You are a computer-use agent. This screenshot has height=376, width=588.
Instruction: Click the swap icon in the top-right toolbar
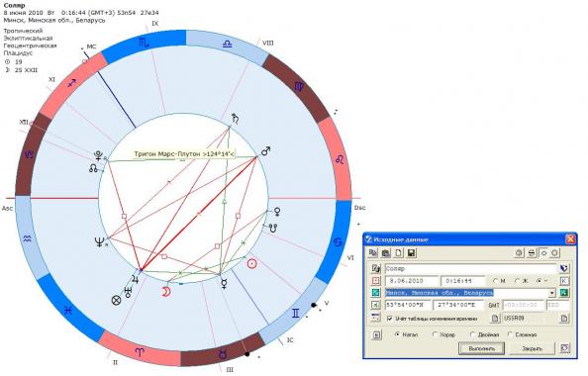click(x=532, y=253)
